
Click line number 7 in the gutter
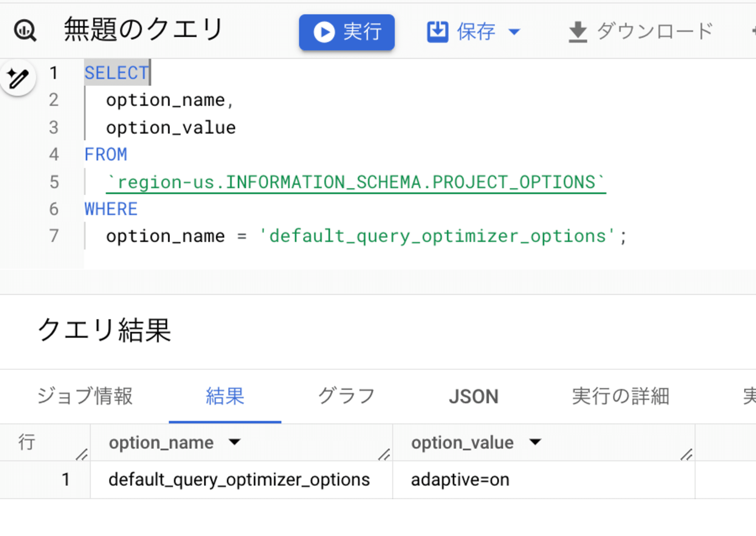[x=54, y=236]
